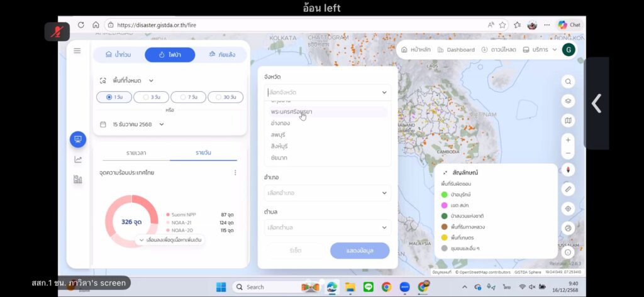This screenshot has height=297, width=644.
Task: Select the ruler measurement tool
Action: tap(568, 189)
